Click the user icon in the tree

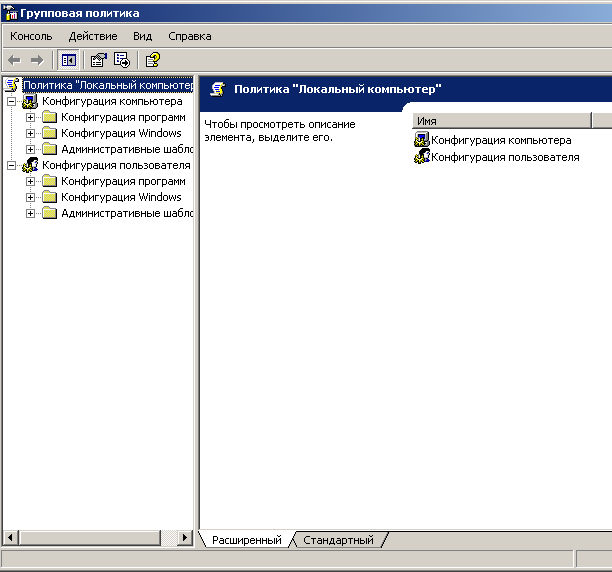coord(30,165)
